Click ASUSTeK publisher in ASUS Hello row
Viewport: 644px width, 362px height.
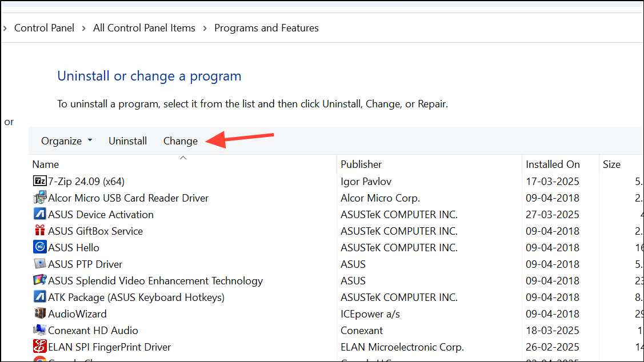[x=399, y=247]
